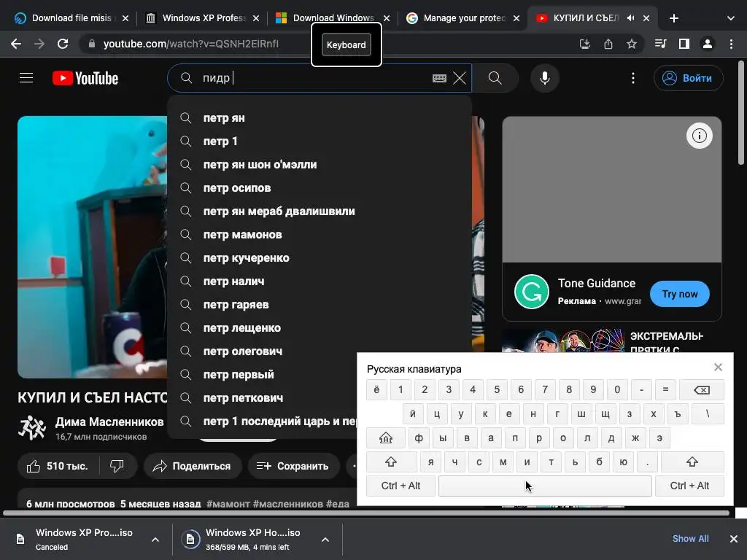
Task: Dislike the video
Action: 117,466
